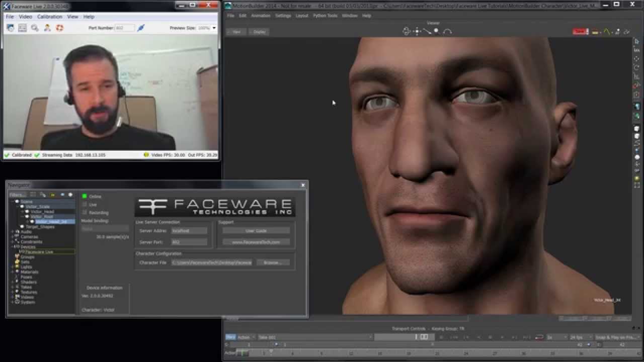
Task: Select the Scene node in Navigator tree
Action: point(26,202)
